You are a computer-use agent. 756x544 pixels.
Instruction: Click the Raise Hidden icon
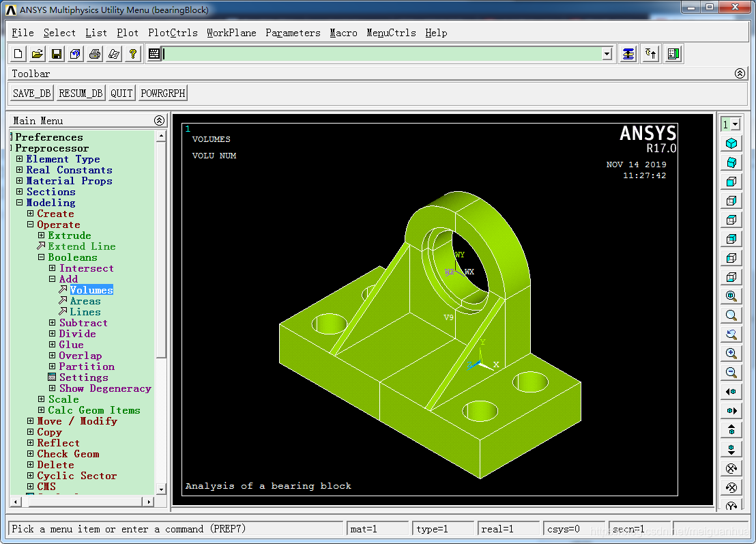click(x=628, y=54)
